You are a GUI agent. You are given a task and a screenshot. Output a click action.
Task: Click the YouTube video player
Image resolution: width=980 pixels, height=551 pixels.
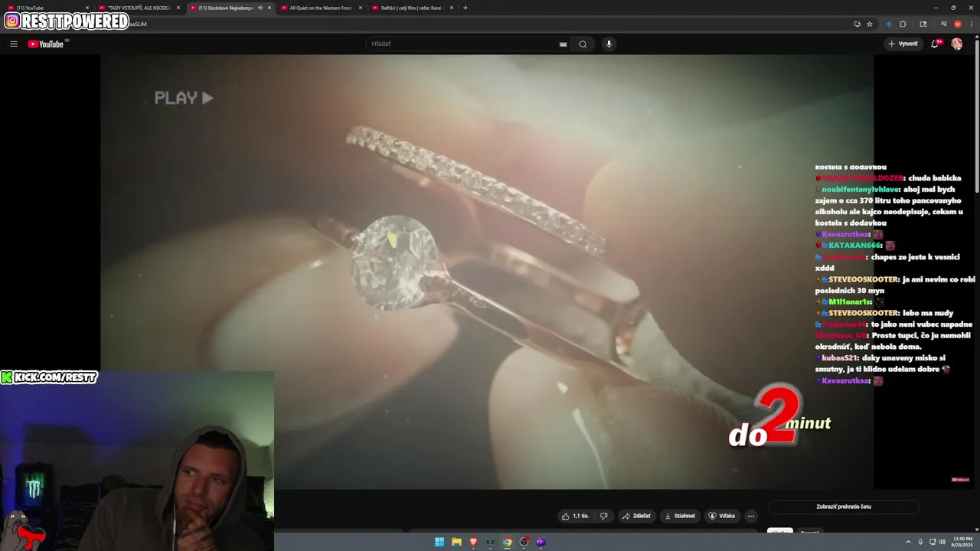(487, 272)
